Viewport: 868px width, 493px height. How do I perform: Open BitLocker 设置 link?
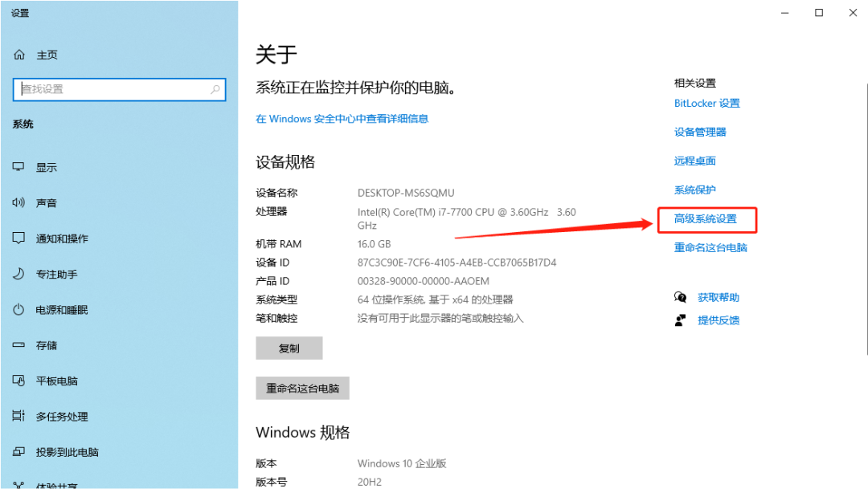coord(707,104)
